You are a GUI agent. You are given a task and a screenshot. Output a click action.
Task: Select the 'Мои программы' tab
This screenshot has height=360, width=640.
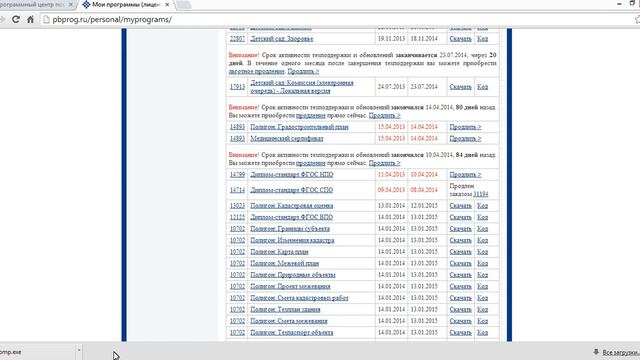126,4
